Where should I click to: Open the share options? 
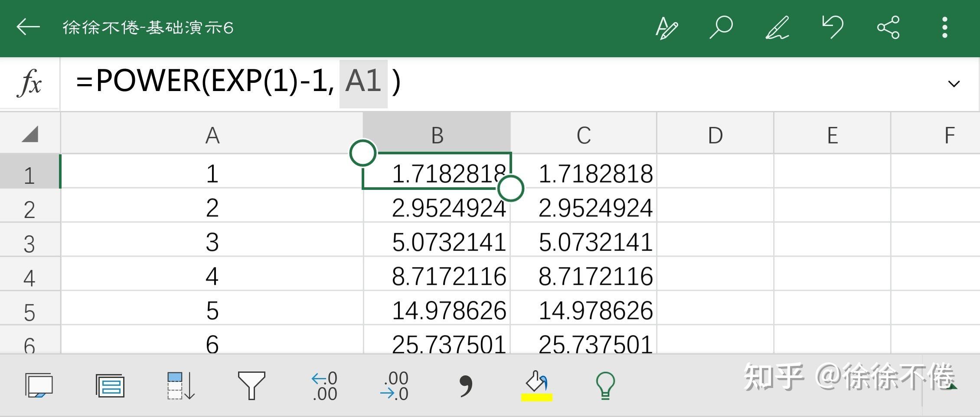click(889, 28)
